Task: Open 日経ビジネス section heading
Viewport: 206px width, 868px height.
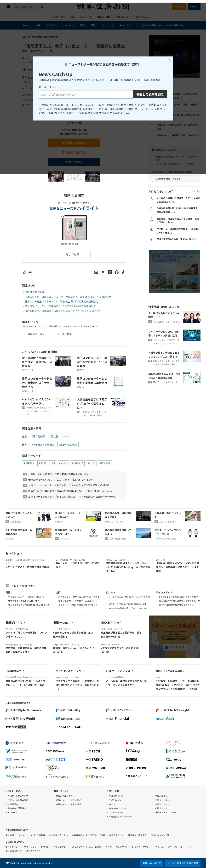Action: pos(15,622)
